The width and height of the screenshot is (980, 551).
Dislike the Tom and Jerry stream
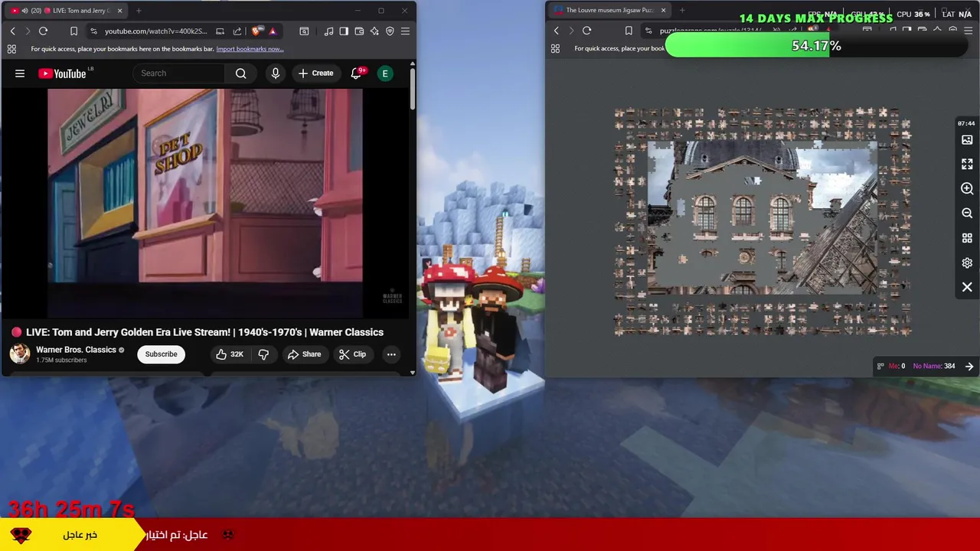coord(263,354)
